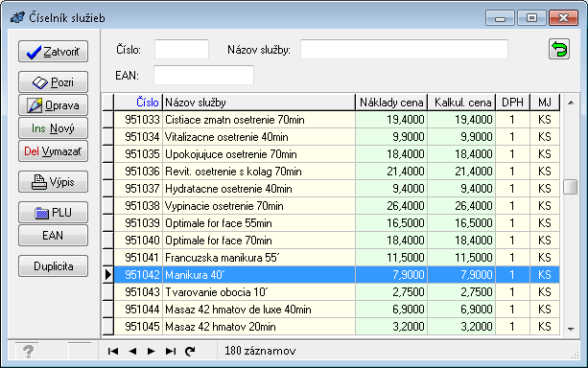Click Del Vymazať to delete service
Viewport: 588px width, 368px height.
[54, 151]
